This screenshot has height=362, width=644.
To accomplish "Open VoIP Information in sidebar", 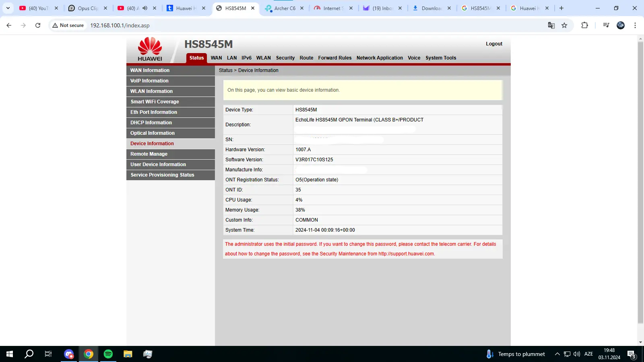I will pyautogui.click(x=171, y=81).
